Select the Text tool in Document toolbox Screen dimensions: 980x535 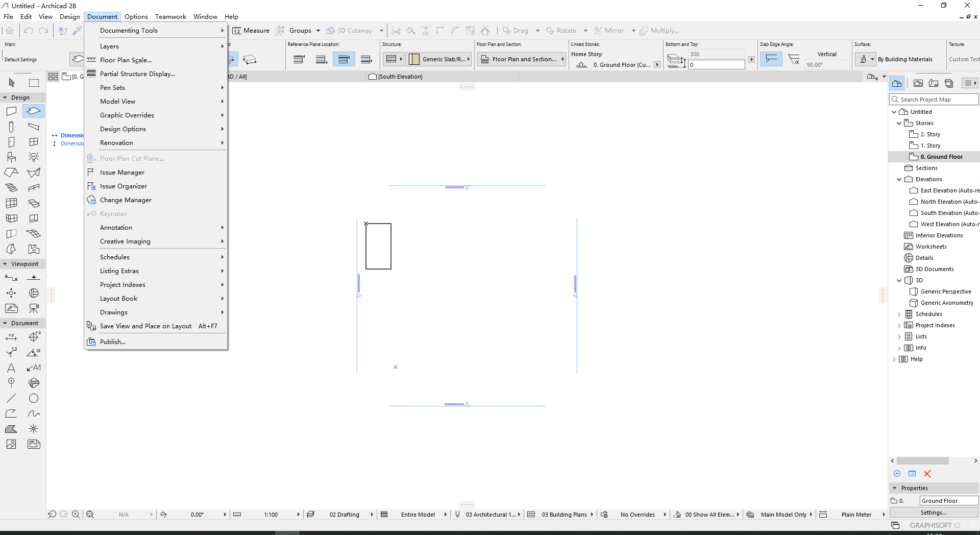[11, 368]
